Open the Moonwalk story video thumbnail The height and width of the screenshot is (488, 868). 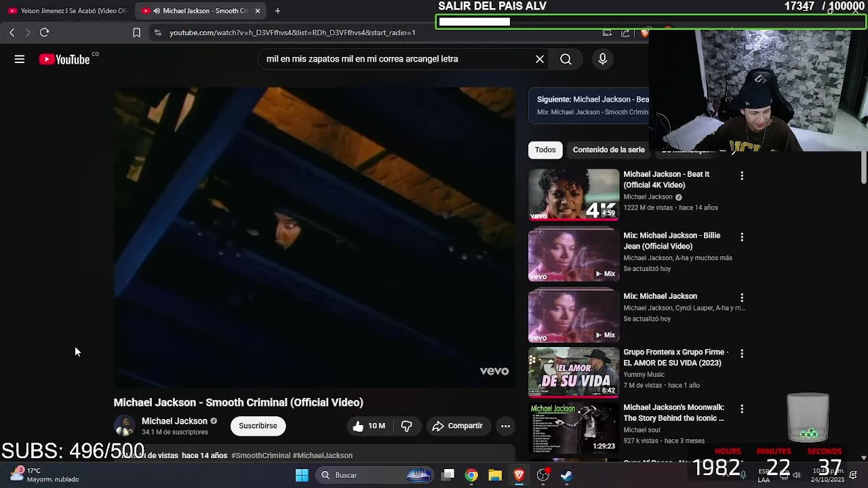574,428
